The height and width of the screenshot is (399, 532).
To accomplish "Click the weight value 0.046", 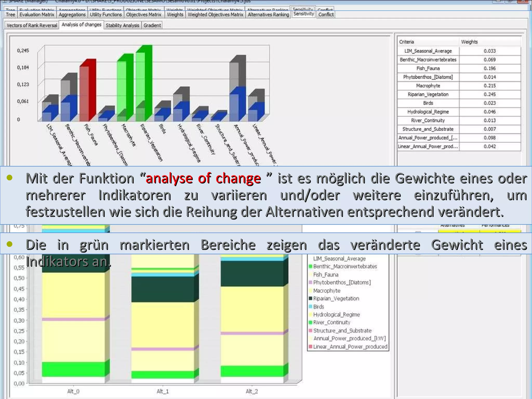I will 490,112.
